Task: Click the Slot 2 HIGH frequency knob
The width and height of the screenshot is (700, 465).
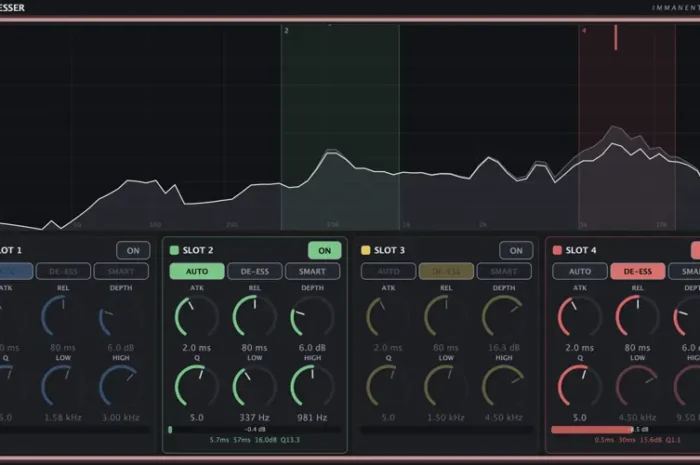Action: (312, 387)
